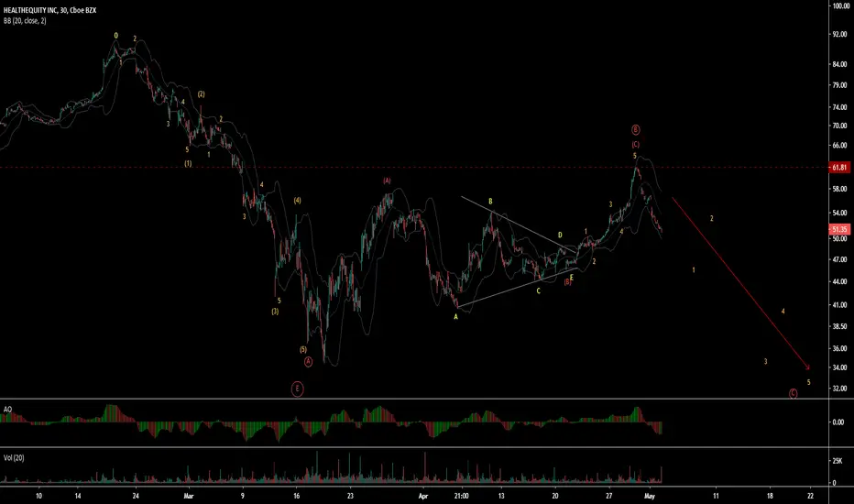Click the 14 date on time axis
Viewport: 854px width, 504px height.
point(78,496)
